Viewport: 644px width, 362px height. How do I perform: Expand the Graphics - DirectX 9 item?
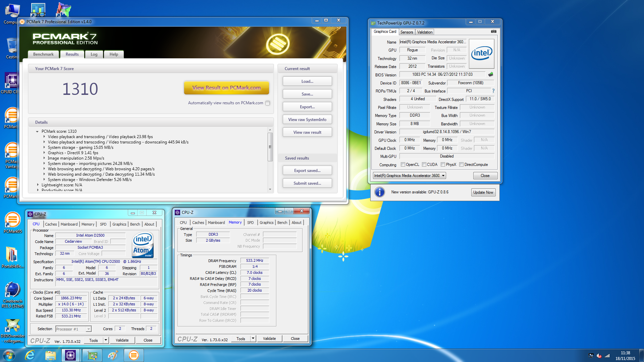click(x=44, y=153)
